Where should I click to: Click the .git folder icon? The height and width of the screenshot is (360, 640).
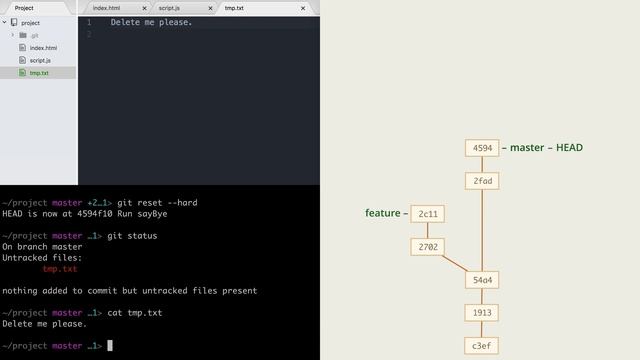click(23, 35)
